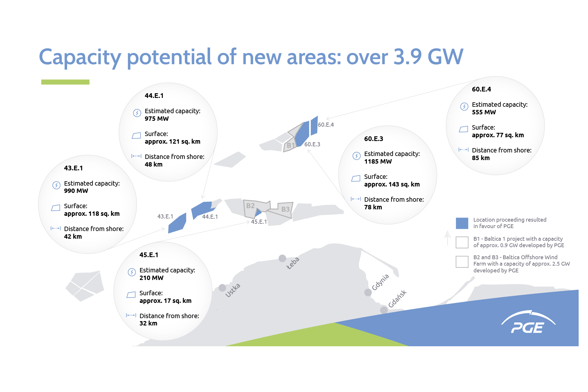Click the north arrow beside the legend
The height and width of the screenshot is (392, 588).
447,238
